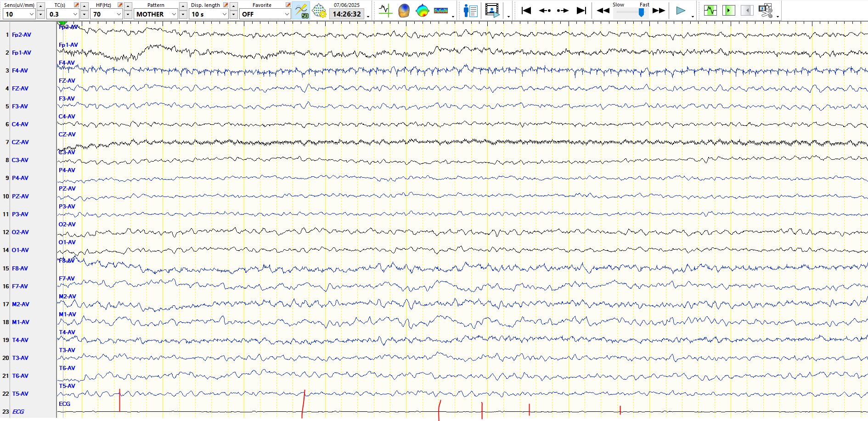This screenshot has height=421, width=868.
Task: Step display length down
Action: tap(233, 14)
